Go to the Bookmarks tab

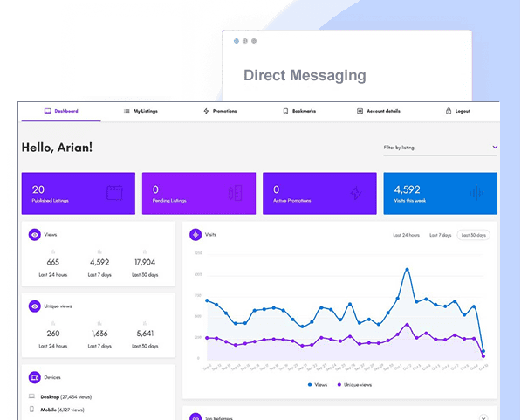[299, 111]
